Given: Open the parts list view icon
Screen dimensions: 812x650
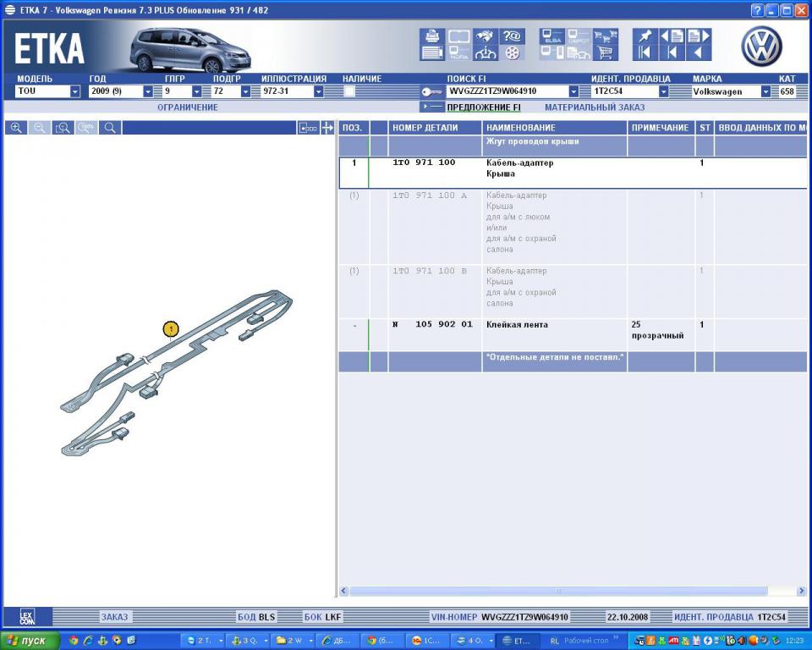Looking at the screenshot, I should click(432, 52).
